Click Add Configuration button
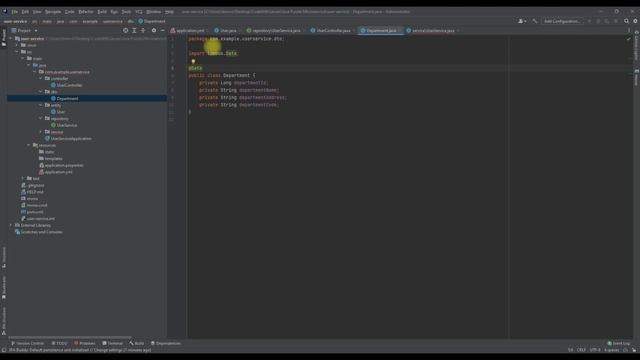The image size is (640, 360). 561,21
